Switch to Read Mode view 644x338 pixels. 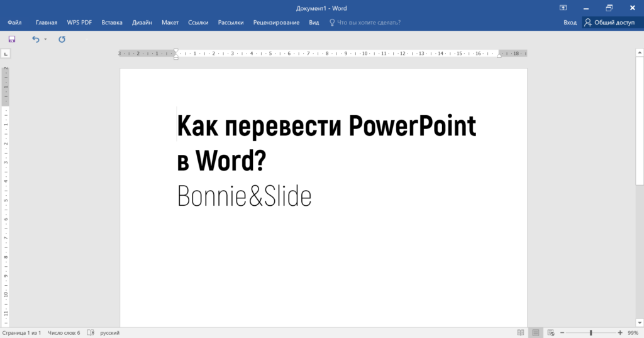click(x=520, y=333)
